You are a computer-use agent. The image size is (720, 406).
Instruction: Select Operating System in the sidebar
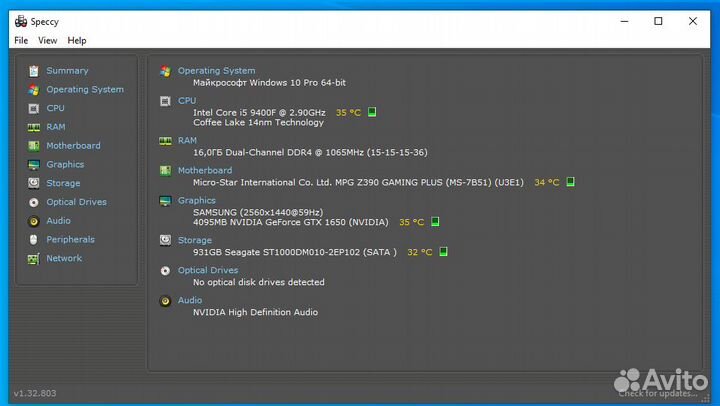[x=85, y=90]
